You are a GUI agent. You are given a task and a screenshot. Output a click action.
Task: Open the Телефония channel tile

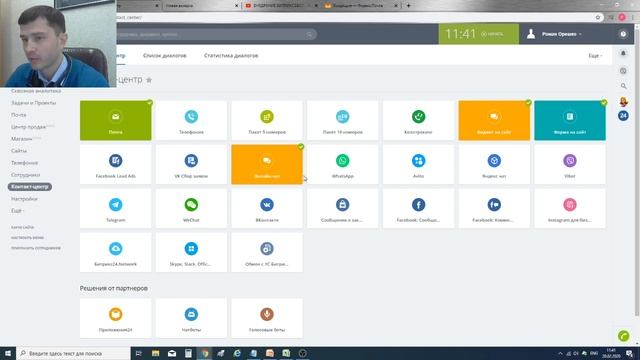[191, 120]
